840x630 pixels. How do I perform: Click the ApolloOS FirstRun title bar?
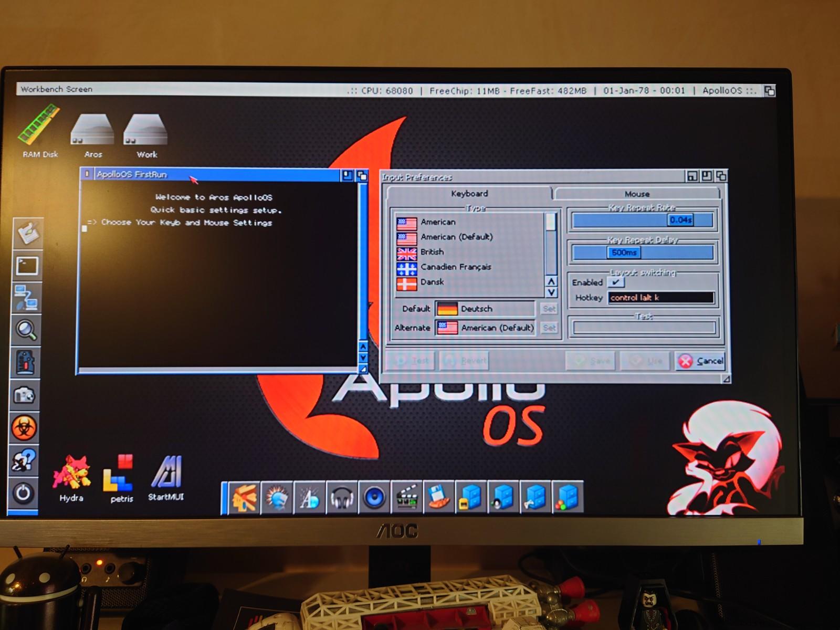tap(216, 174)
